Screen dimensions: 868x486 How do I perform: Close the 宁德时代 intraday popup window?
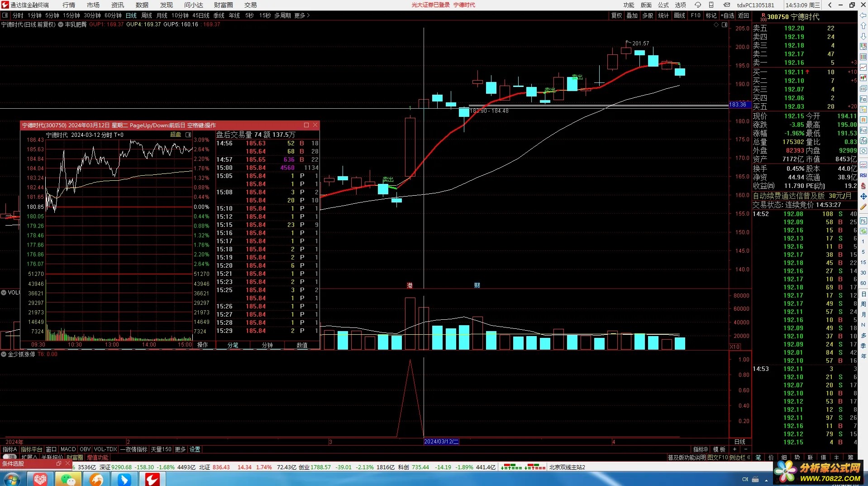tap(315, 125)
